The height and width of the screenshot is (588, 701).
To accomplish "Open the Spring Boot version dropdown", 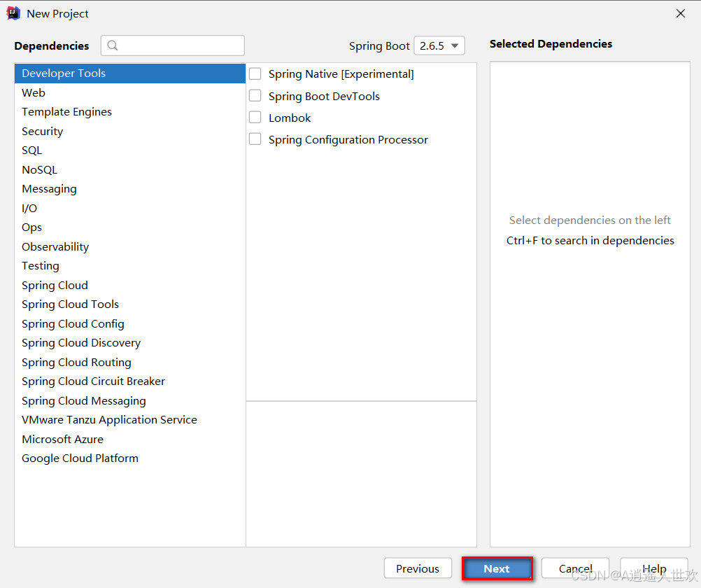I will click(439, 45).
